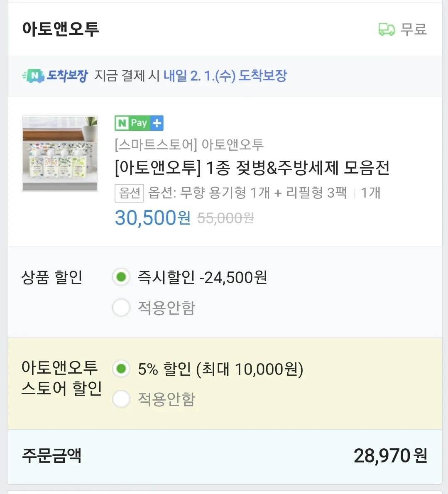The height and width of the screenshot is (494, 448).
Task: Click the free shipping truck icon
Action: [387, 29]
